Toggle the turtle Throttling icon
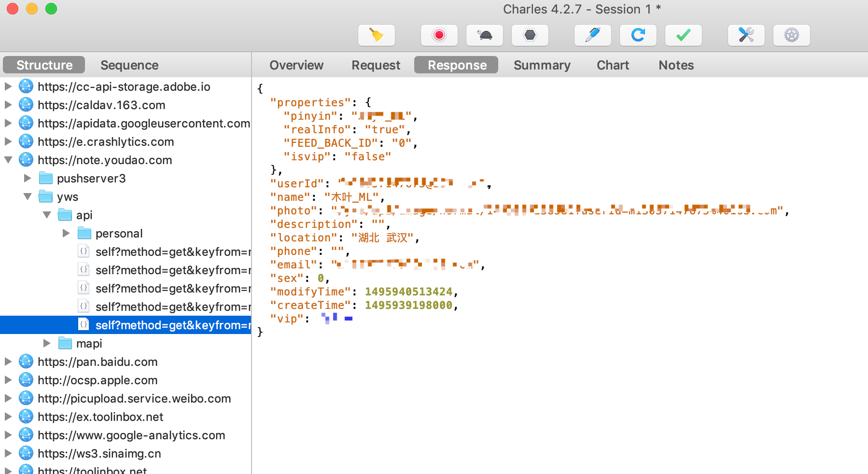The height and width of the screenshot is (474, 868). click(x=485, y=35)
